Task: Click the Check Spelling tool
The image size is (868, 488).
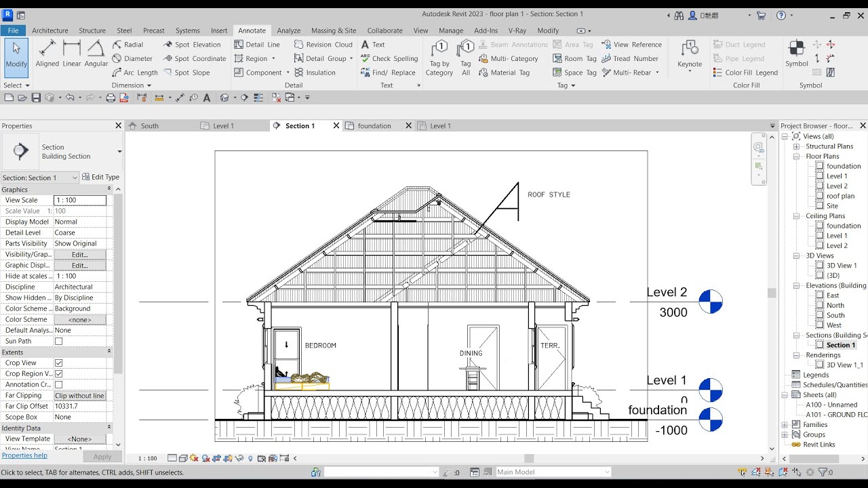Action: coord(389,59)
